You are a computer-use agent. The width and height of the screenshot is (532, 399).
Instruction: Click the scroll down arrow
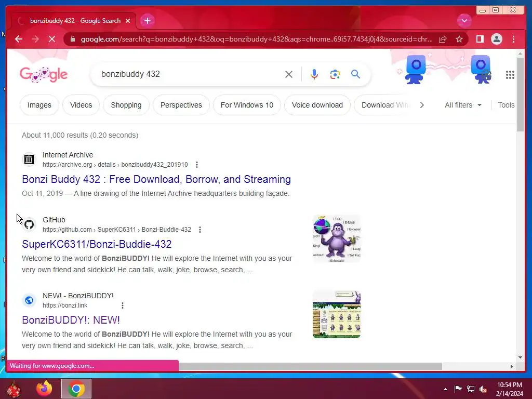coord(520,357)
